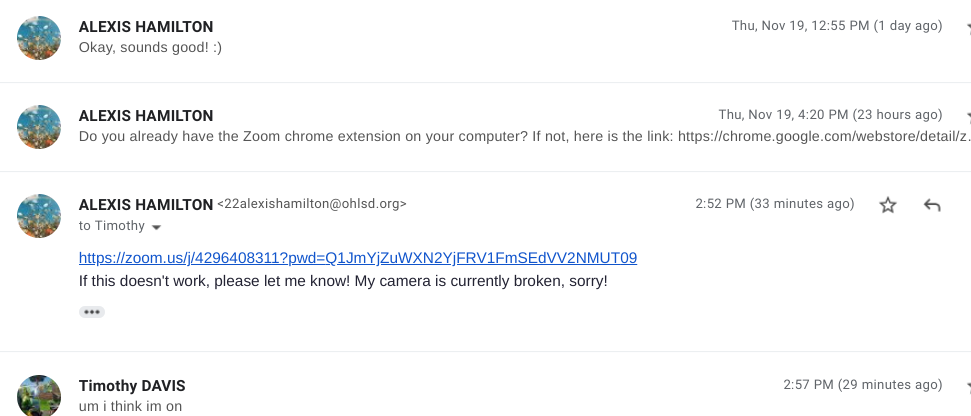Click the '2:52 PM (33 minutes ago)' timestamp
The width and height of the screenshot is (971, 416).
(774, 204)
